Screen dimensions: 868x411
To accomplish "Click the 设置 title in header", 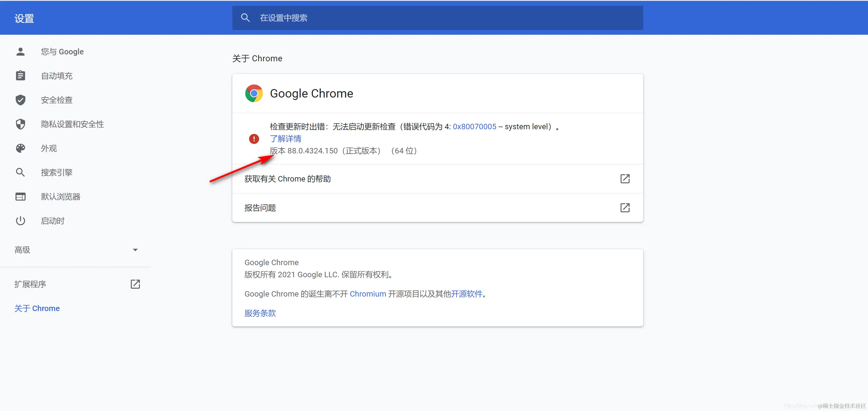I will [x=24, y=18].
